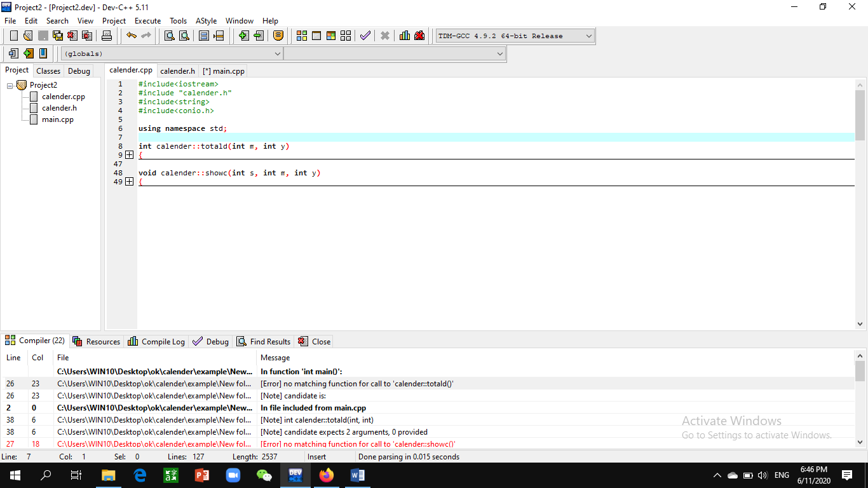Abort compilation using the X icon
This screenshot has height=488, width=868.
point(384,36)
